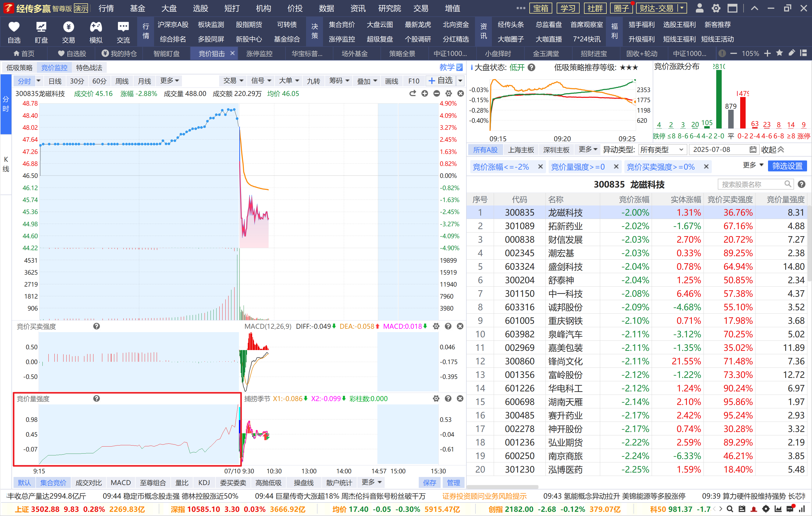
Task: Click the message icon with red dot in status bar
Action: [x=790, y=508]
